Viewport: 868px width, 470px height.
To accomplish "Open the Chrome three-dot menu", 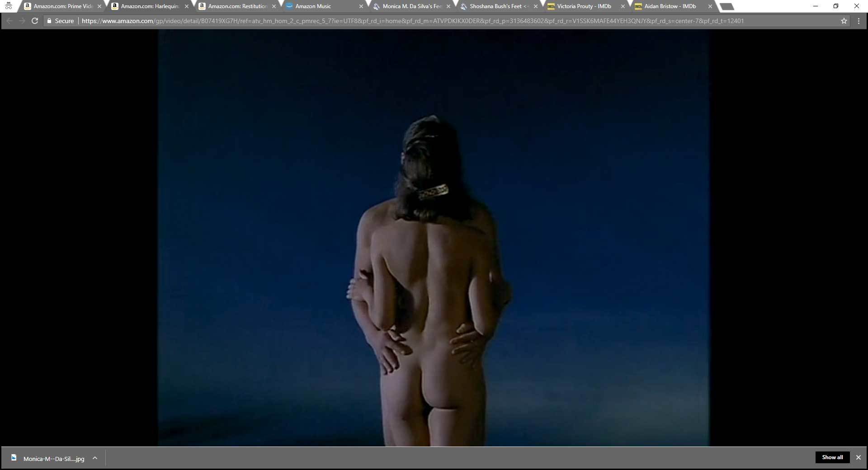I will (859, 21).
